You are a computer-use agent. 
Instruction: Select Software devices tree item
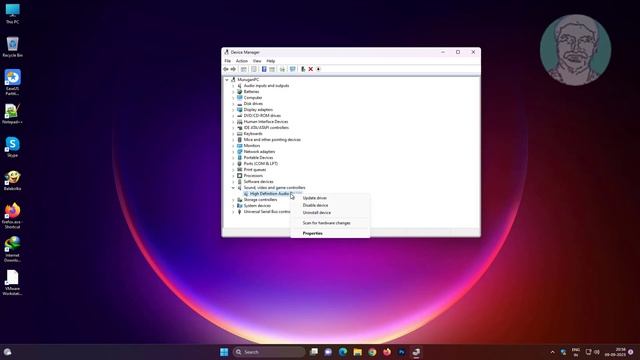pyautogui.click(x=258, y=182)
